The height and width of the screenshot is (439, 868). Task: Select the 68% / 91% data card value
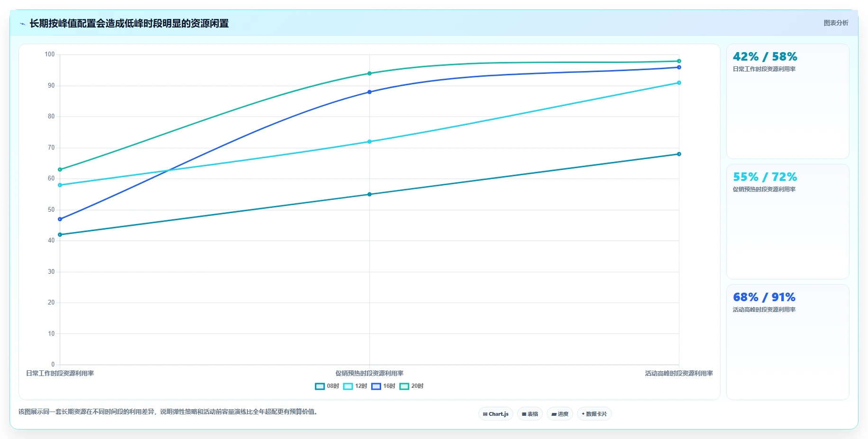point(764,297)
